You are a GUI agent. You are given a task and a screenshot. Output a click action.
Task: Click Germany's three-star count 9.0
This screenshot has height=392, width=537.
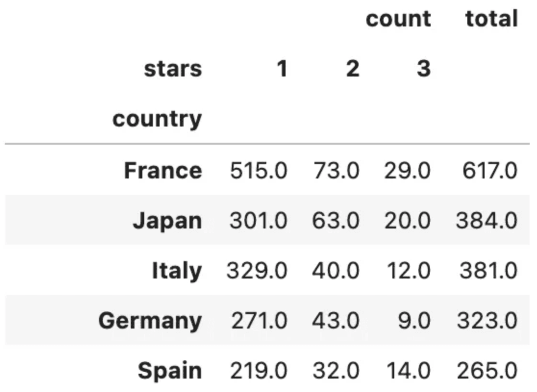point(414,321)
